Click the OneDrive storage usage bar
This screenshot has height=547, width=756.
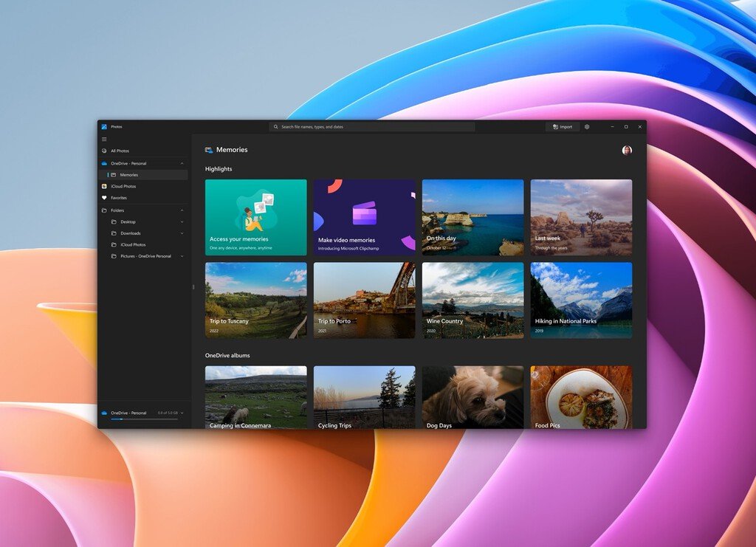coord(144,419)
